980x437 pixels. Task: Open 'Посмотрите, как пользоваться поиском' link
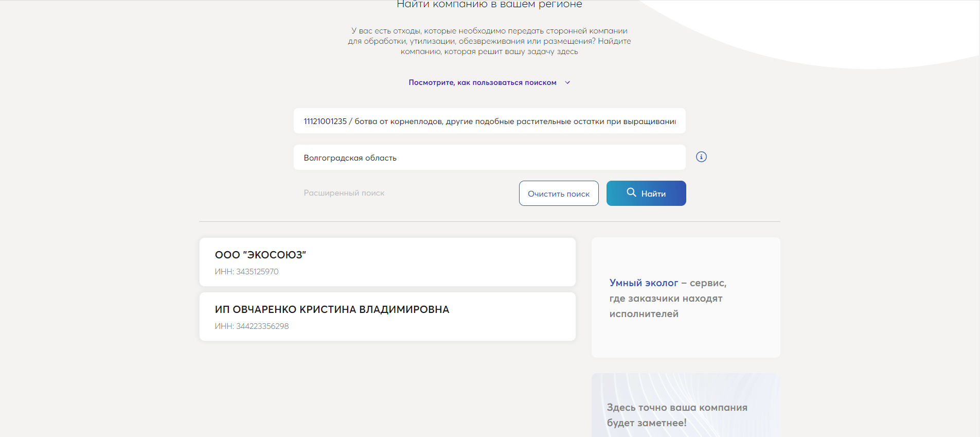[x=483, y=82]
